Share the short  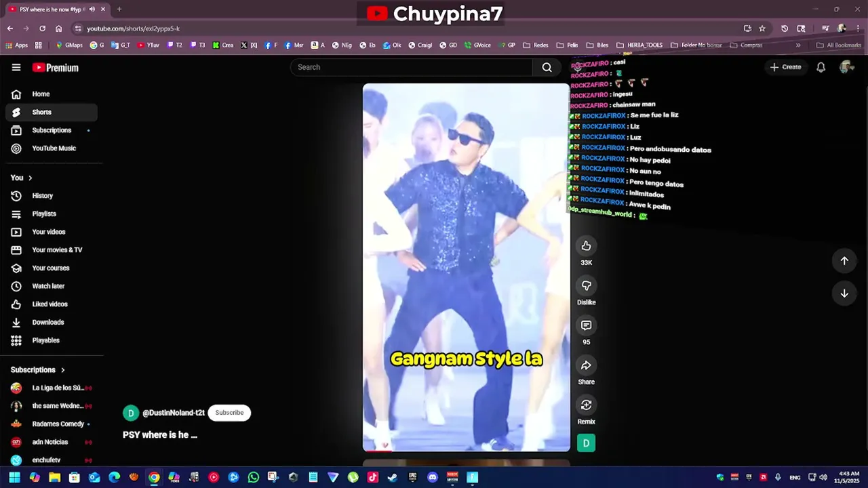point(587,365)
